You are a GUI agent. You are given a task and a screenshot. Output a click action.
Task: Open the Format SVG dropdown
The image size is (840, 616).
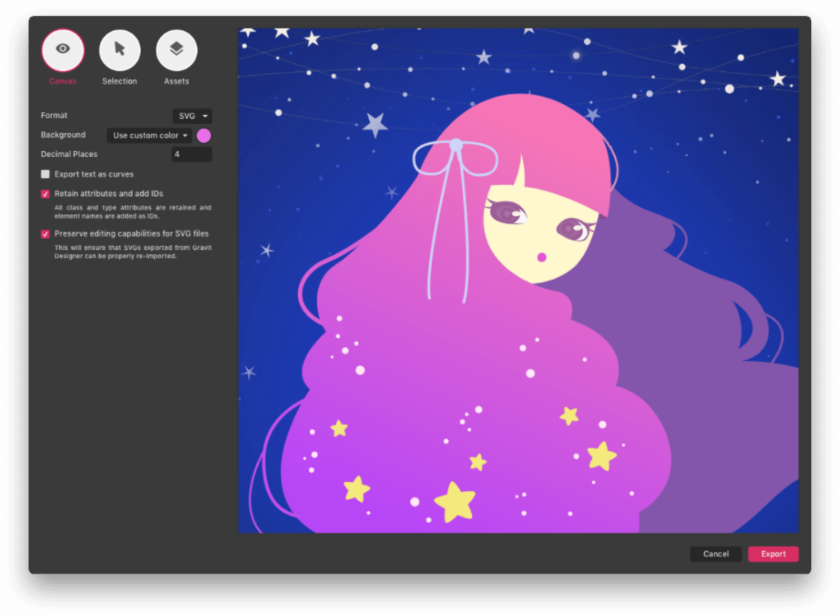pos(192,116)
